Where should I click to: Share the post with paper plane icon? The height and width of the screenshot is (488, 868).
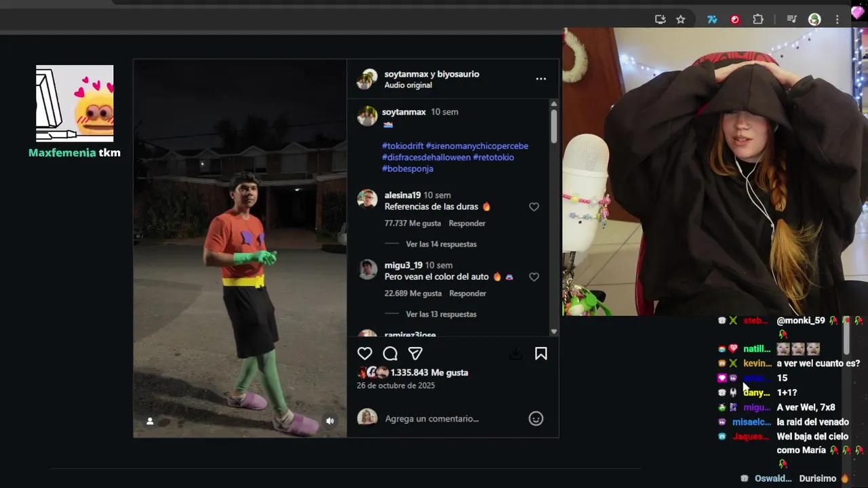point(415,353)
